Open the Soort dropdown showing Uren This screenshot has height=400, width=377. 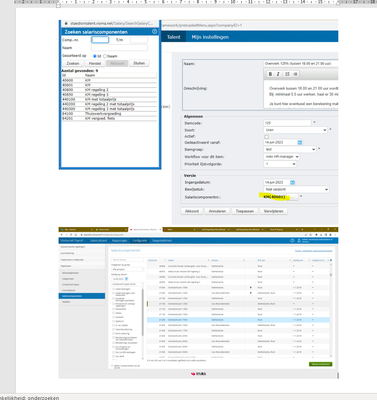tap(296, 130)
